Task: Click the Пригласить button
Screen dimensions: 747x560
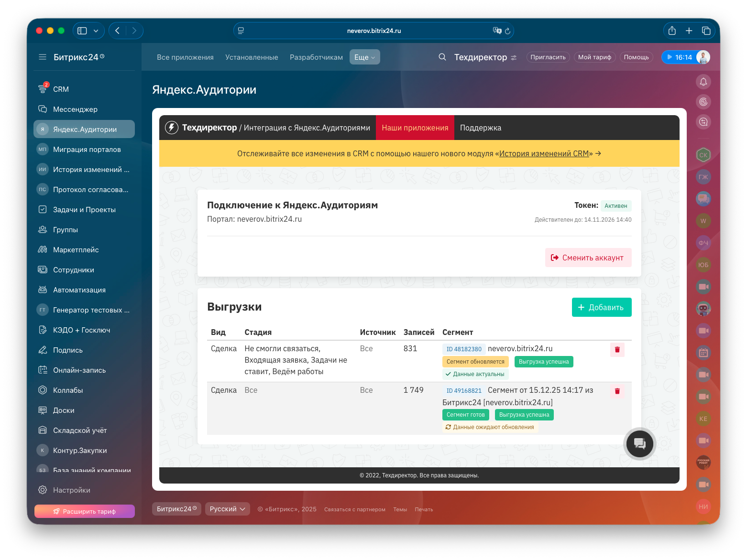Action: coord(548,57)
